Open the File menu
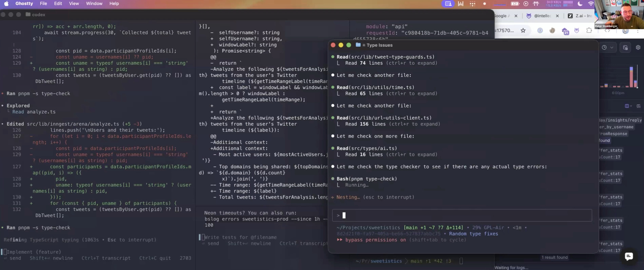 pyautogui.click(x=43, y=4)
